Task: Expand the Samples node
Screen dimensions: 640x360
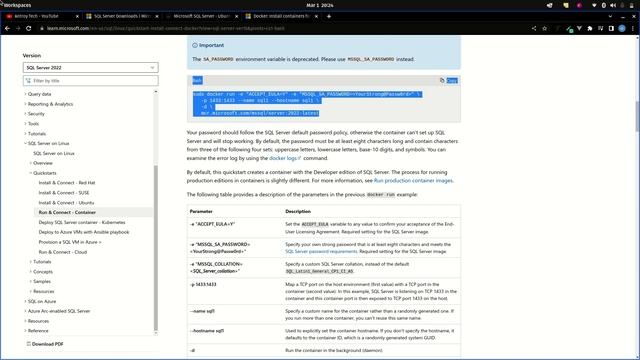Action: (x=42, y=282)
